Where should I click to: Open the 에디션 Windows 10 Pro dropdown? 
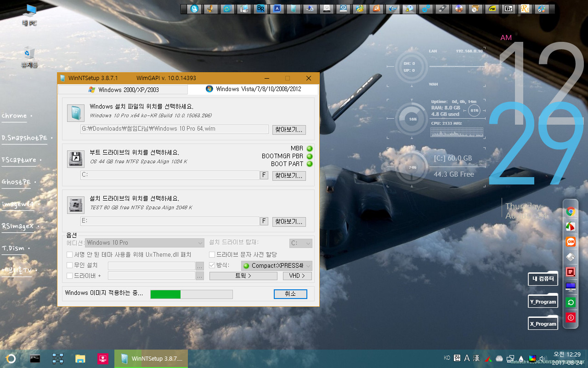point(145,242)
